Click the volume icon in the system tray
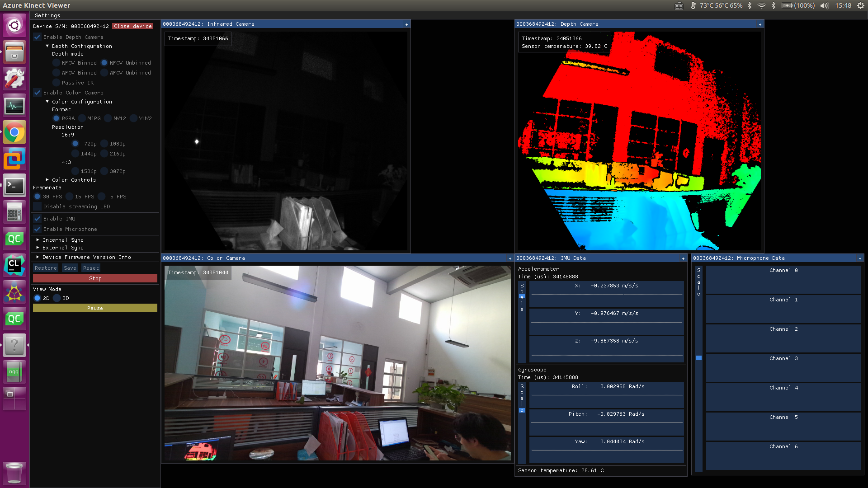 (x=824, y=5)
